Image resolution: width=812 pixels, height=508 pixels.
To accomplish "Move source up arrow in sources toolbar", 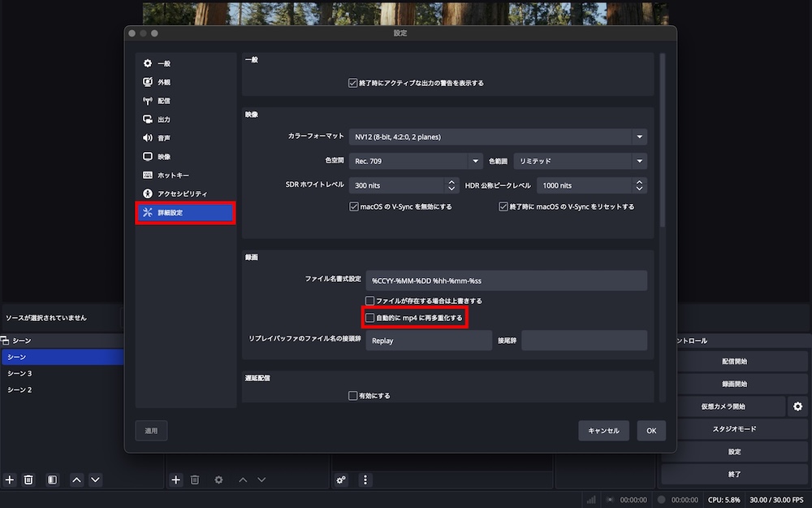I will 243,480.
